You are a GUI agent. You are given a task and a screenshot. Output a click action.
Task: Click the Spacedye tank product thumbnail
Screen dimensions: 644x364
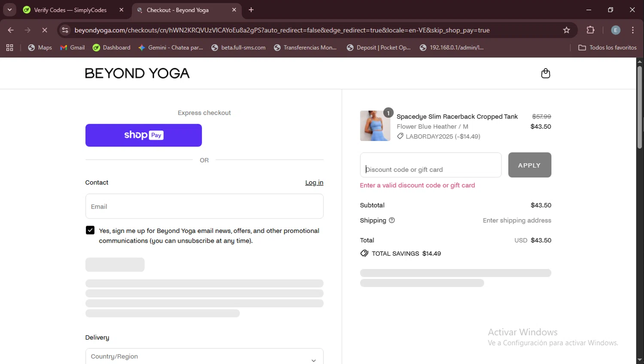[375, 126]
